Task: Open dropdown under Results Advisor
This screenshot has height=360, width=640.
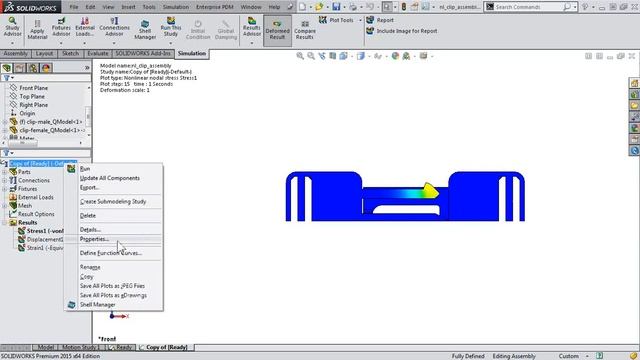Action: coord(251,43)
